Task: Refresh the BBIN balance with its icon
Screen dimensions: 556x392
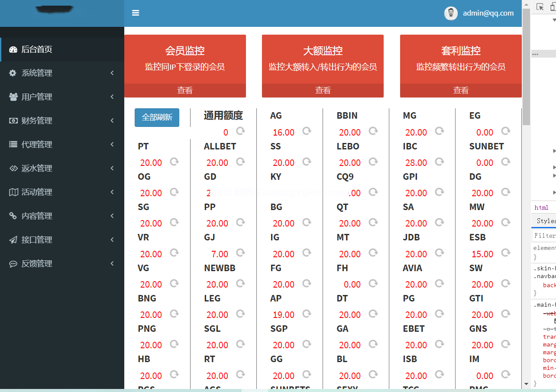Action: coord(373,131)
